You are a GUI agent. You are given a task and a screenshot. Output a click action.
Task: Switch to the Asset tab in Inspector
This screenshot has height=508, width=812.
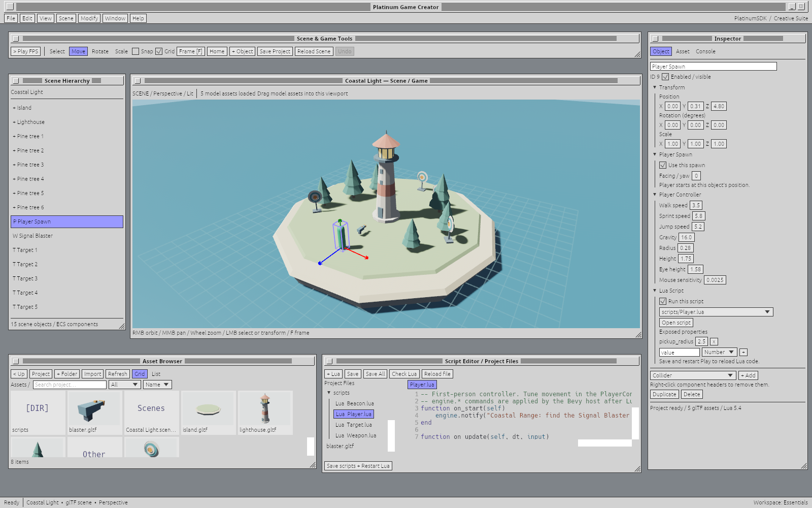click(x=683, y=51)
